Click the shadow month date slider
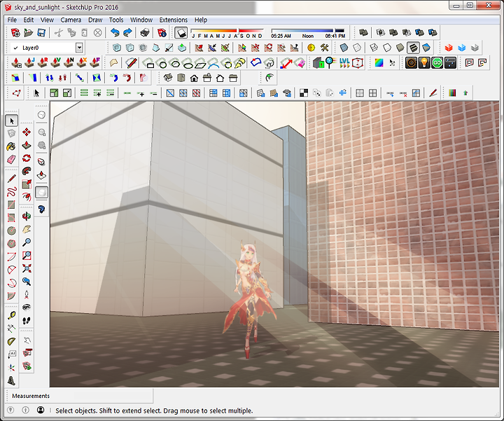Screen dimensions: 504x421 (227, 32)
